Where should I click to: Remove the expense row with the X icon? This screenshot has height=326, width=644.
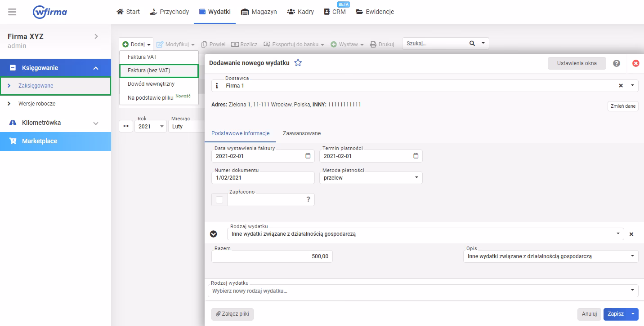[x=631, y=234]
